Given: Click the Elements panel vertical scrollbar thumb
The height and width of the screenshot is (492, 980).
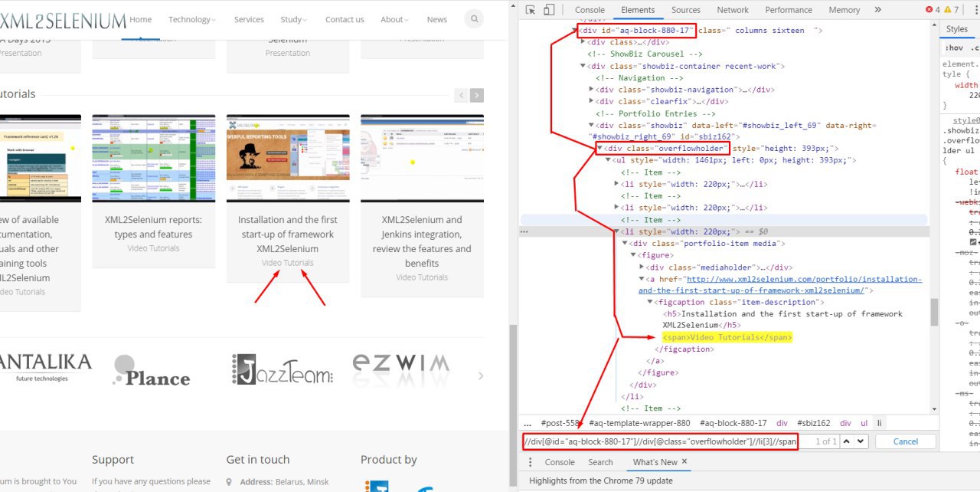Looking at the screenshot, I should coord(934,312).
